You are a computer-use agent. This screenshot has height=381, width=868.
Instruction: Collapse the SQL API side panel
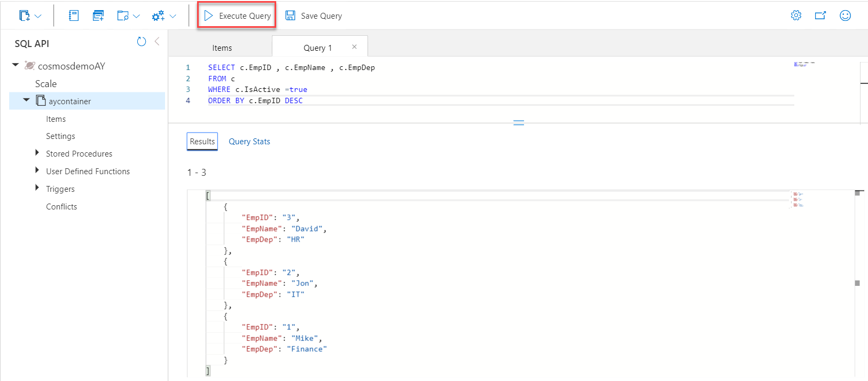(x=157, y=41)
